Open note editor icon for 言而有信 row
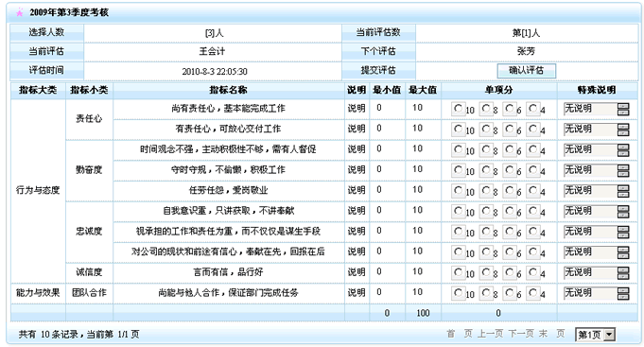Screen dimensions: 644x347 pyautogui.click(x=623, y=273)
